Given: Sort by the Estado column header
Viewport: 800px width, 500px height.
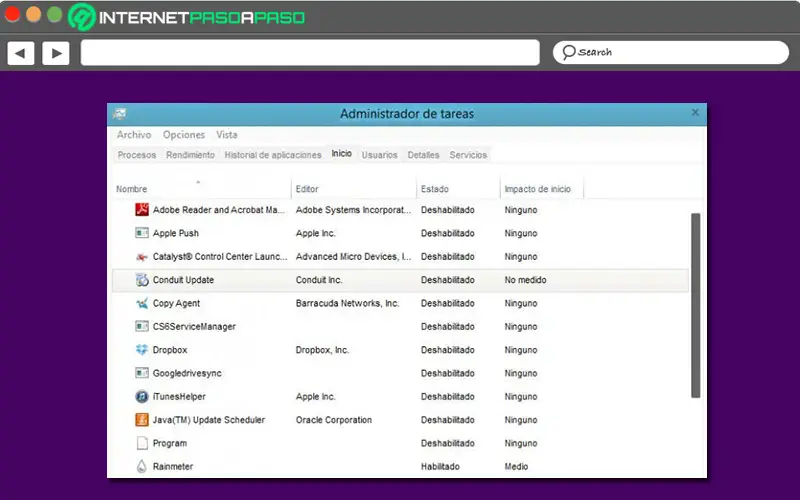Looking at the screenshot, I should point(435,189).
